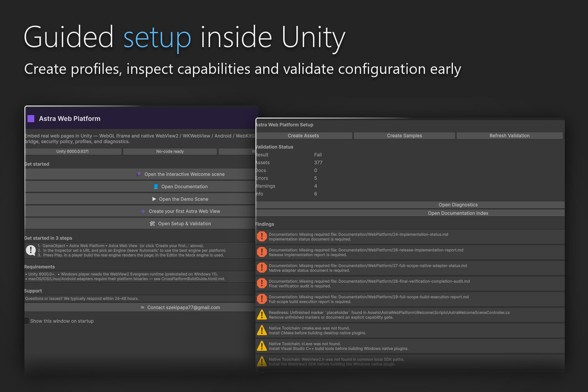This screenshot has height=392, width=588.
Task: Click the error icon for 29-full-scope-build-execution-report.md finding
Action: (x=262, y=299)
